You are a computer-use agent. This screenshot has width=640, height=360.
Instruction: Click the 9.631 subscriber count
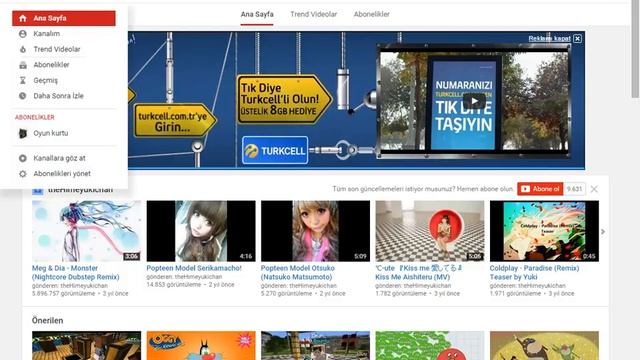[x=574, y=189]
